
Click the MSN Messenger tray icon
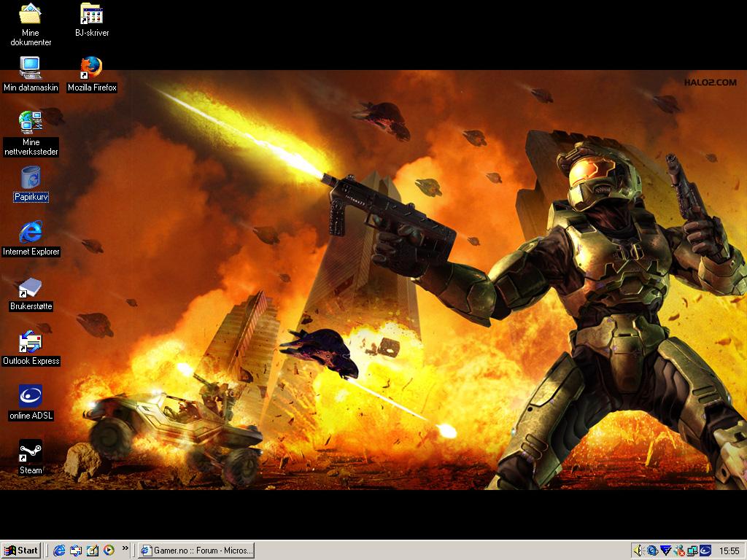679,551
